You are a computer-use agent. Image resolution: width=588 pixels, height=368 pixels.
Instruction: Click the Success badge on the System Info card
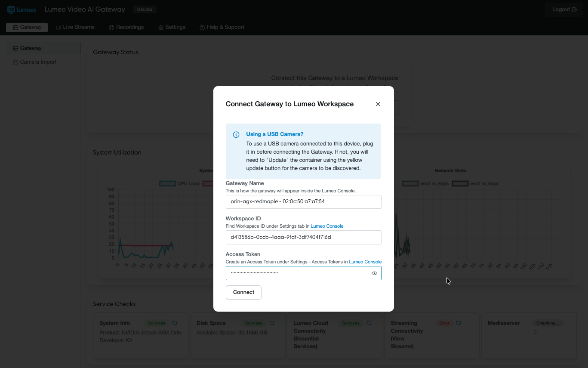(x=157, y=323)
